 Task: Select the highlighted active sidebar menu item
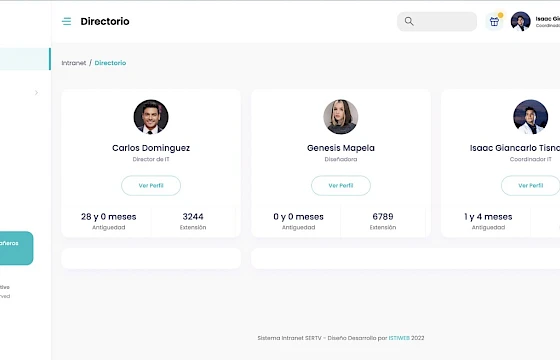[x=25, y=59]
